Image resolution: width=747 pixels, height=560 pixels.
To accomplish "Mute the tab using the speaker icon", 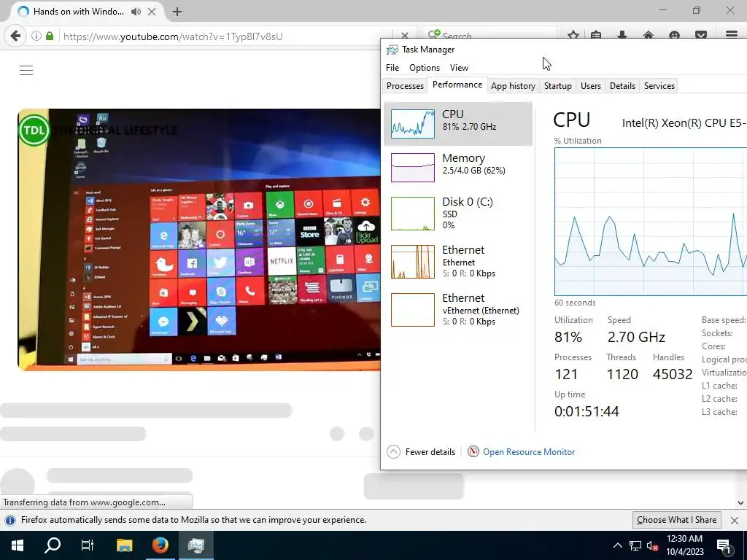I will 136,12.
